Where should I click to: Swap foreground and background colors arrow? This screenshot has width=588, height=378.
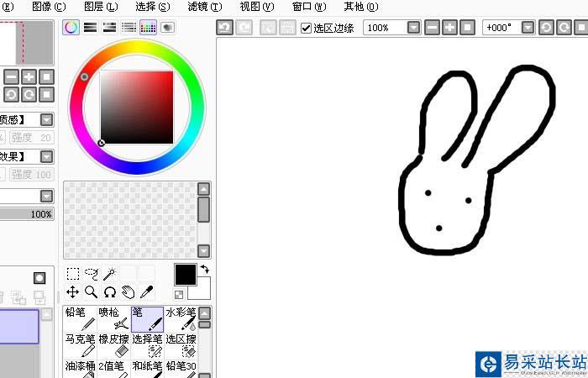(x=205, y=269)
